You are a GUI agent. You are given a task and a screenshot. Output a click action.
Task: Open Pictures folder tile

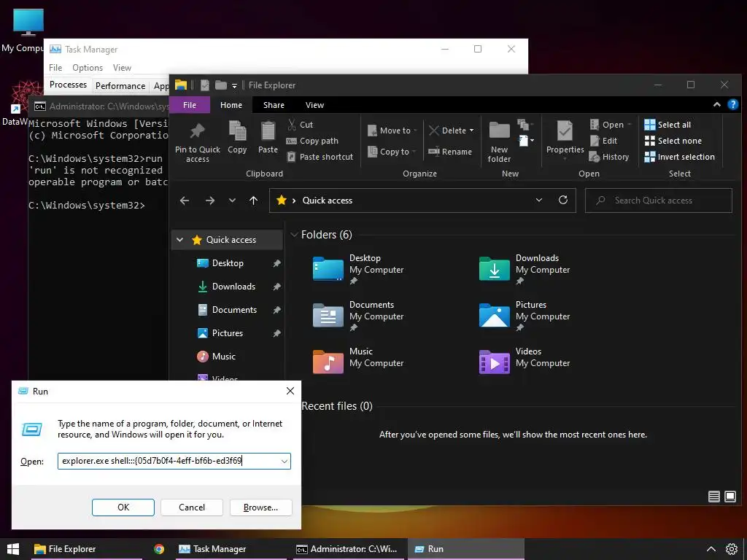pos(524,316)
